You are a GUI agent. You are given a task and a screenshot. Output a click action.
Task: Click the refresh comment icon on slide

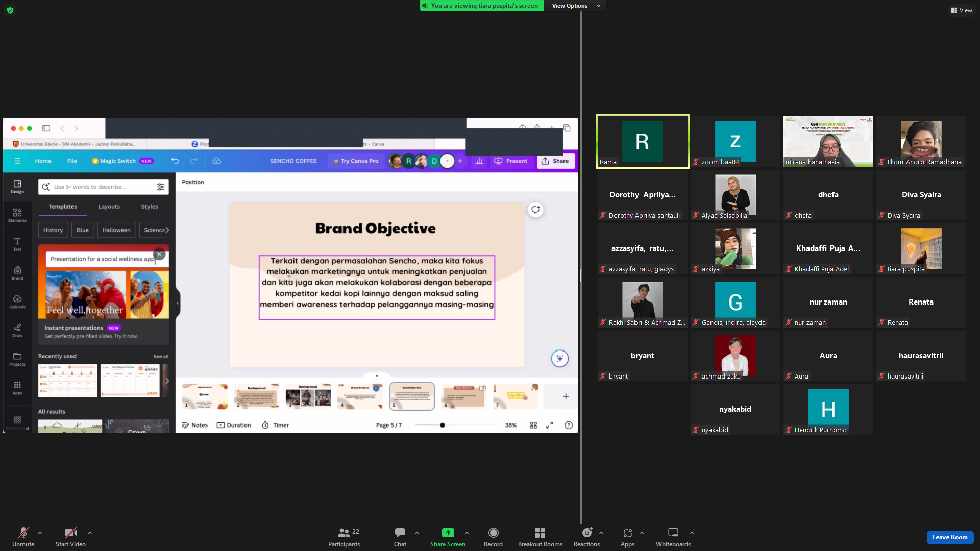(535, 210)
